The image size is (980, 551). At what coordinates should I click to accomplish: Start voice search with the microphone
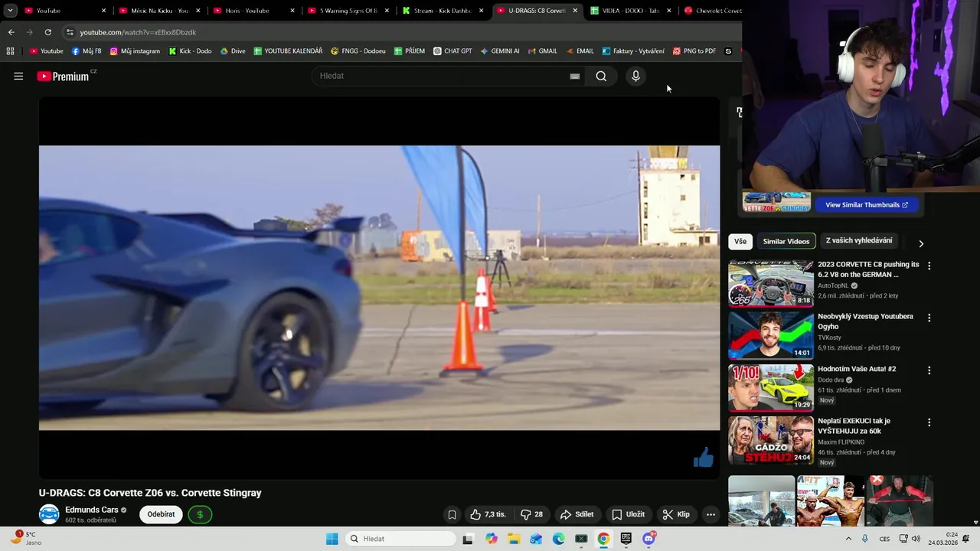coord(635,76)
